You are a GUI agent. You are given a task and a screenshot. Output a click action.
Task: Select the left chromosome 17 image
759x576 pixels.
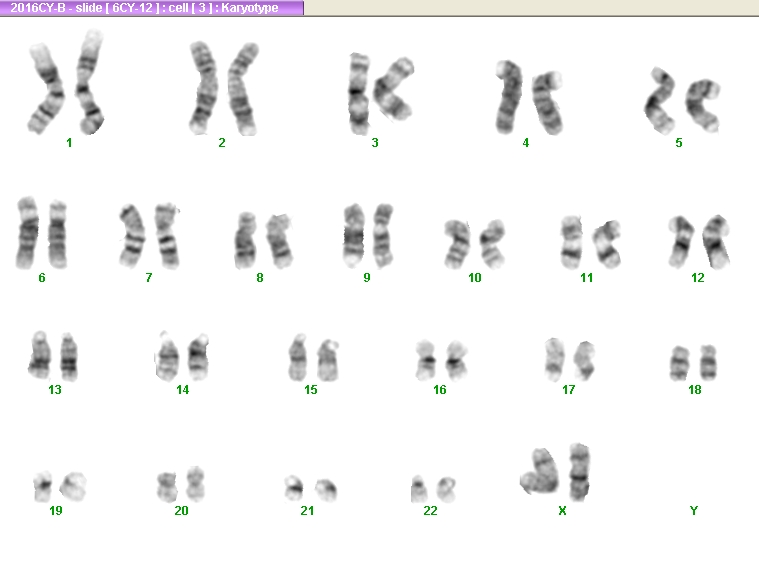[x=554, y=360]
